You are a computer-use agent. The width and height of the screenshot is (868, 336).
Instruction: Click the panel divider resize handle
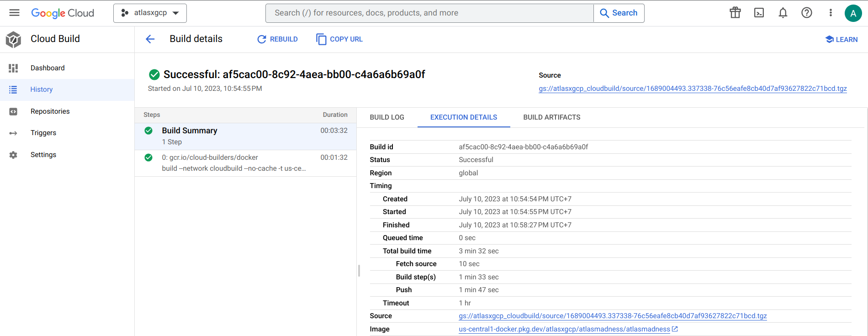point(359,271)
